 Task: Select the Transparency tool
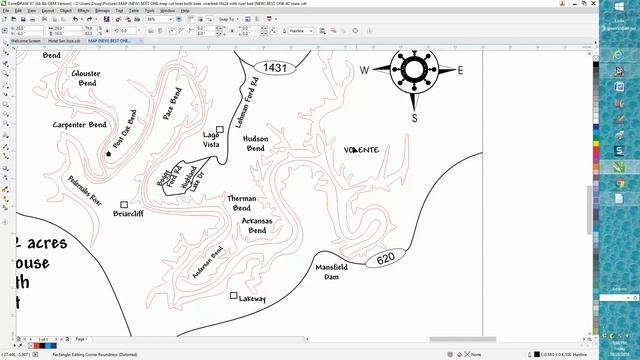pyautogui.click(x=5, y=177)
